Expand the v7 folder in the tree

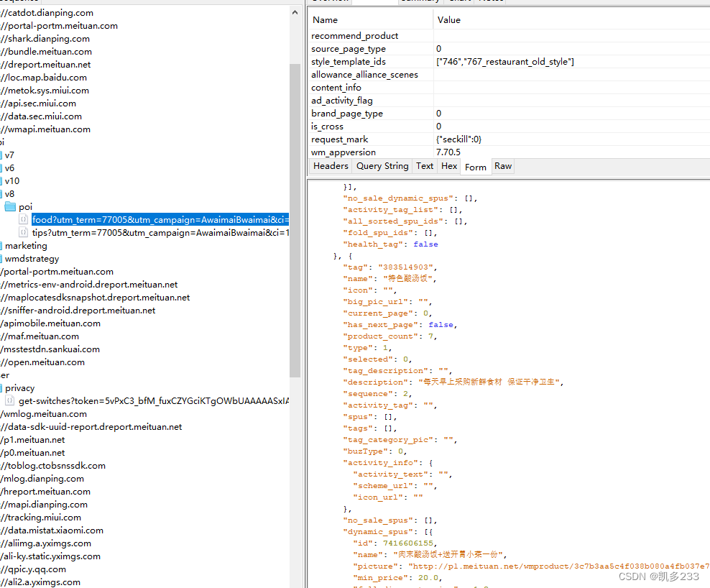point(9,155)
